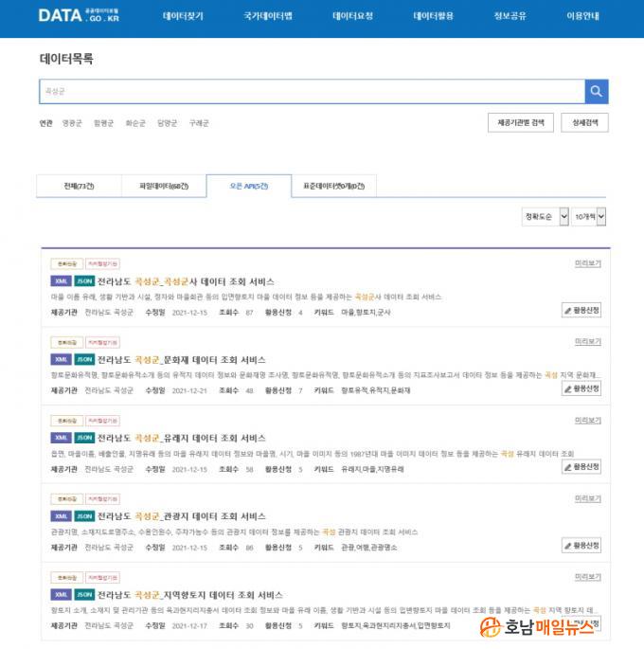Screen dimensions: 644x649
Task: Click related keyword link 담양군
Action: click(x=168, y=123)
